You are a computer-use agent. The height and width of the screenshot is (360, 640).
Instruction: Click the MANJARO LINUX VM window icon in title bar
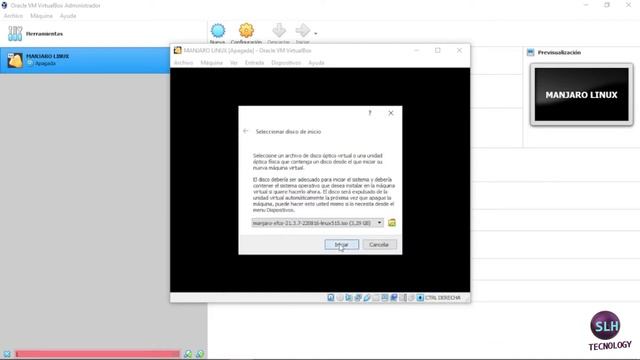click(x=177, y=50)
